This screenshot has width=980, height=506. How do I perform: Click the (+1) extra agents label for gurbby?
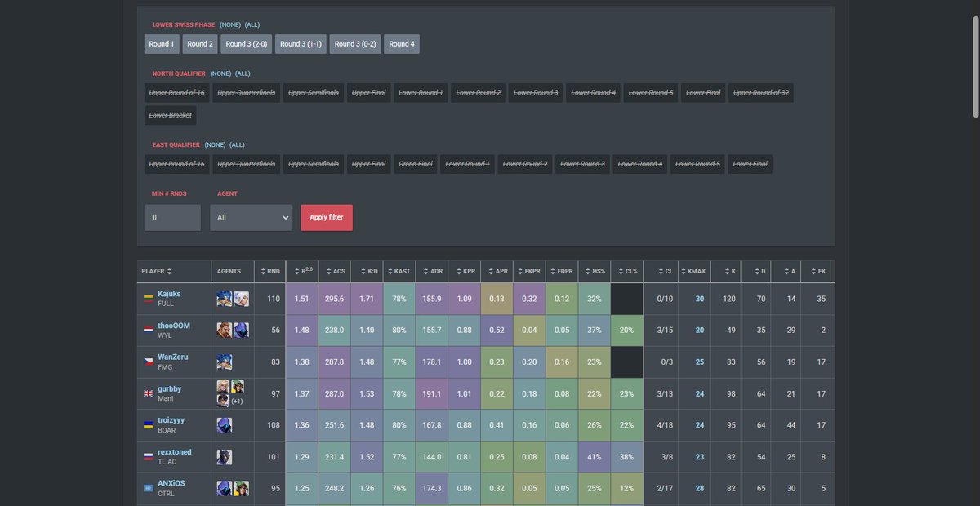pos(237,401)
